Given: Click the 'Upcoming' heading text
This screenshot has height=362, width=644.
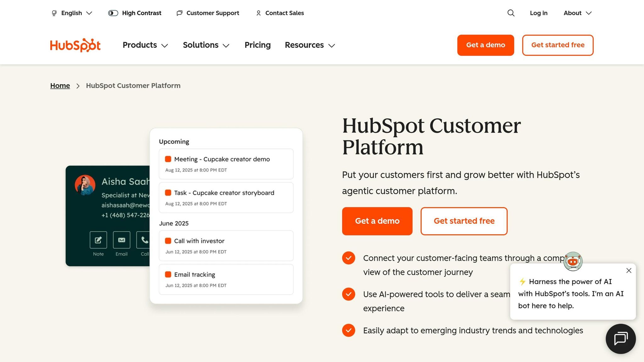Looking at the screenshot, I should [x=174, y=141].
